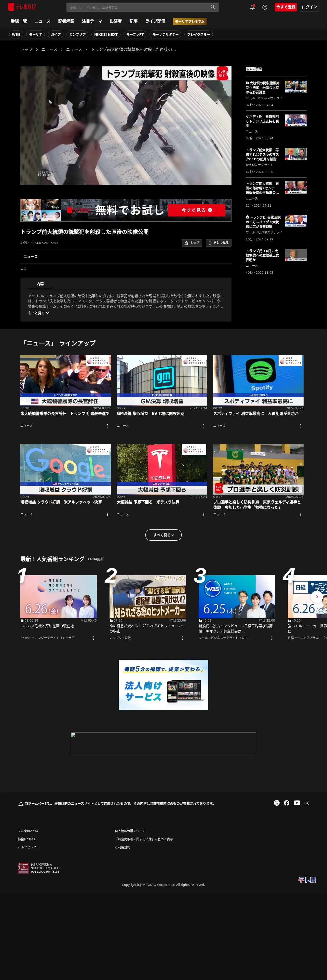The image size is (327, 980).
Task: Open the 番組一覧 menu
Action: click(19, 21)
